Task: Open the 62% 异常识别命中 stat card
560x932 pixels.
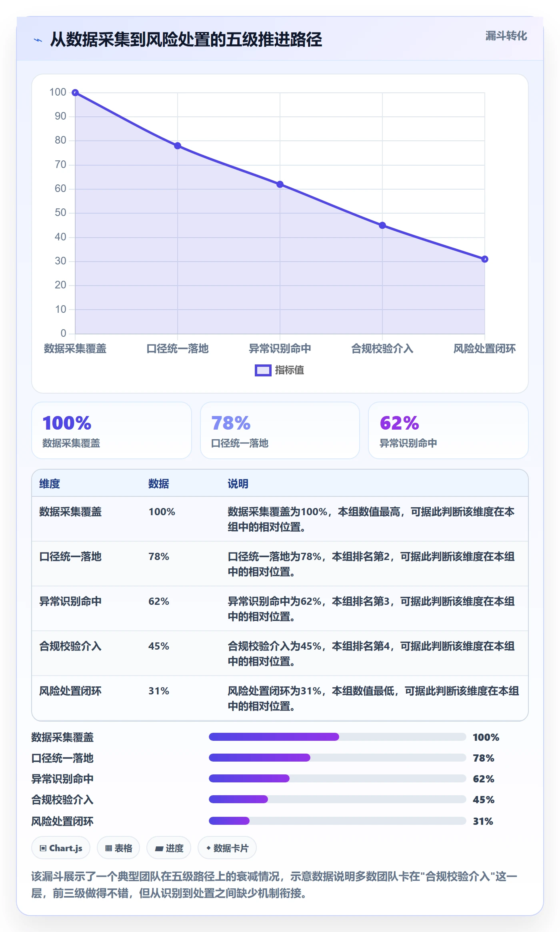Action: (x=448, y=430)
